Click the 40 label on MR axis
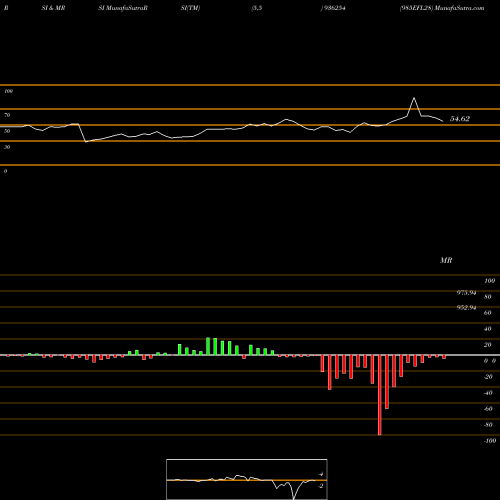Image resolution: width=500 pixels, height=500 pixels. tap(488, 329)
